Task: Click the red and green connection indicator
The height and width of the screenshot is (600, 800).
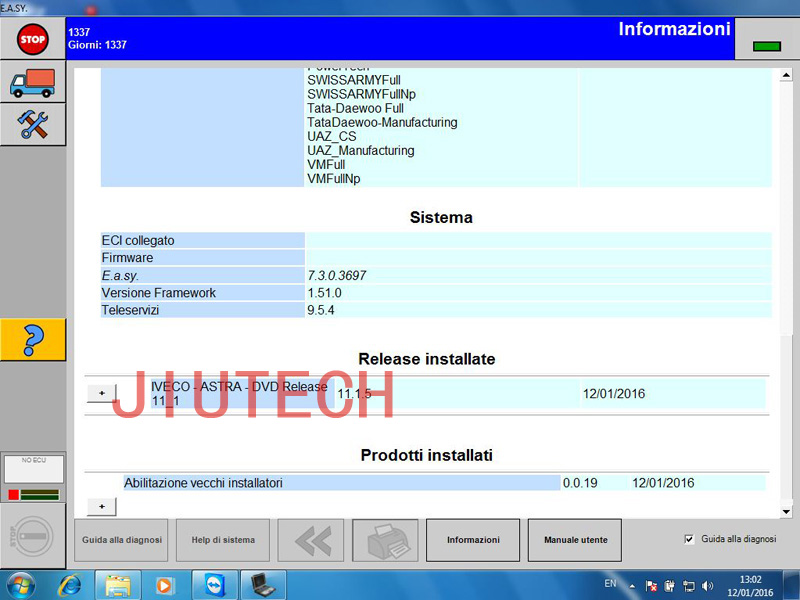Action: [x=34, y=494]
